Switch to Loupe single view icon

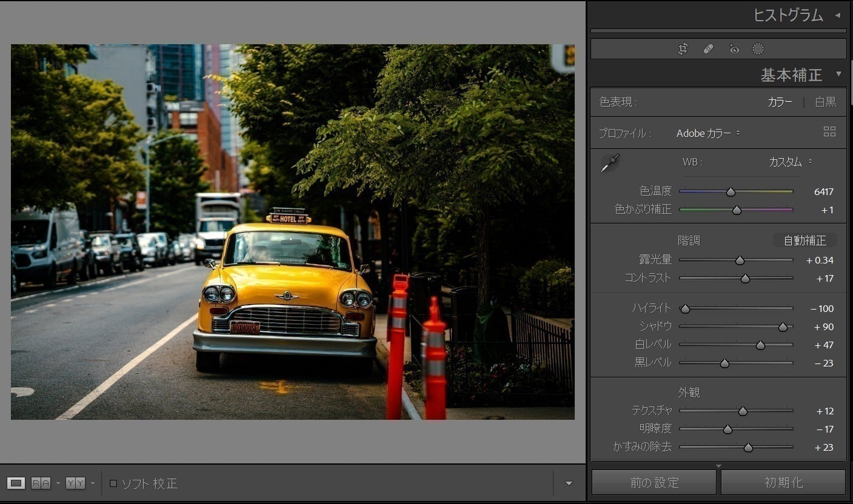coord(16,483)
